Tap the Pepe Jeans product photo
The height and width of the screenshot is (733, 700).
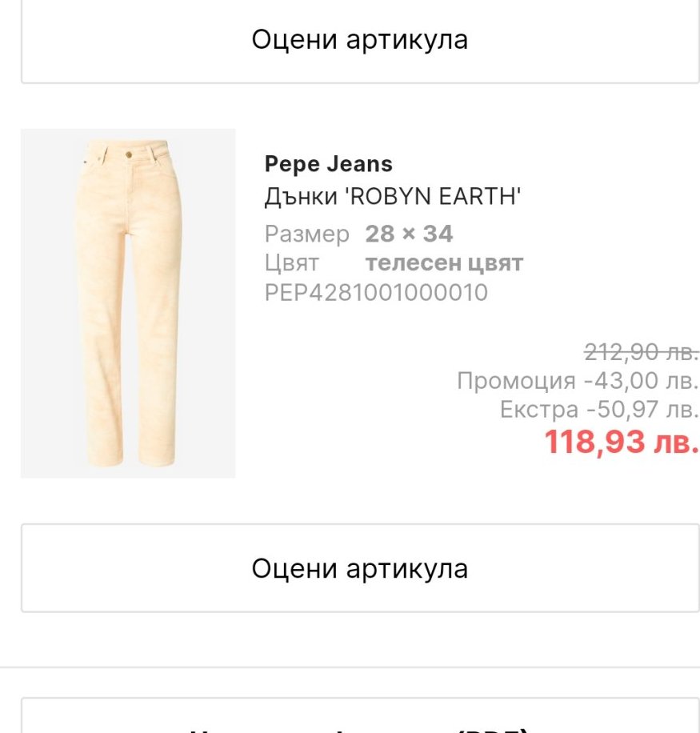(128, 303)
